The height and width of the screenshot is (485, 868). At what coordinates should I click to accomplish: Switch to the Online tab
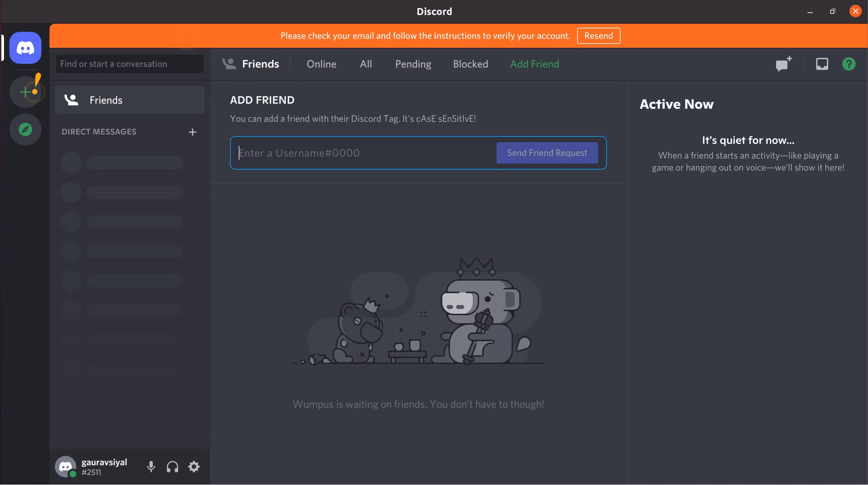(x=321, y=64)
